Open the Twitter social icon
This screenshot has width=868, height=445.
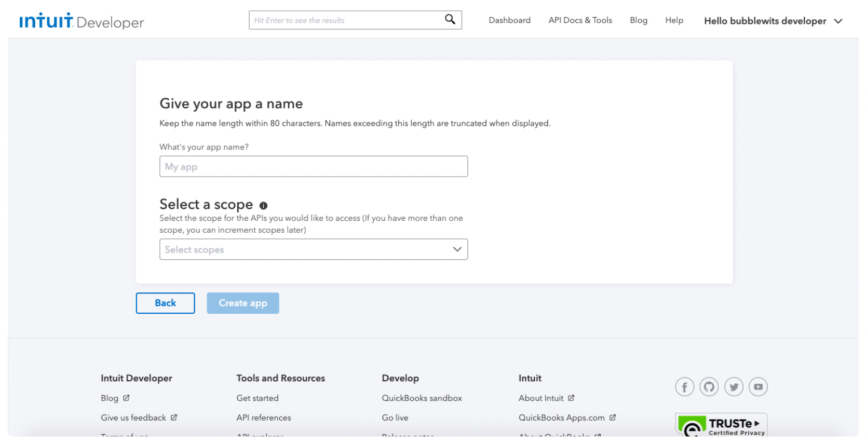[x=734, y=387]
